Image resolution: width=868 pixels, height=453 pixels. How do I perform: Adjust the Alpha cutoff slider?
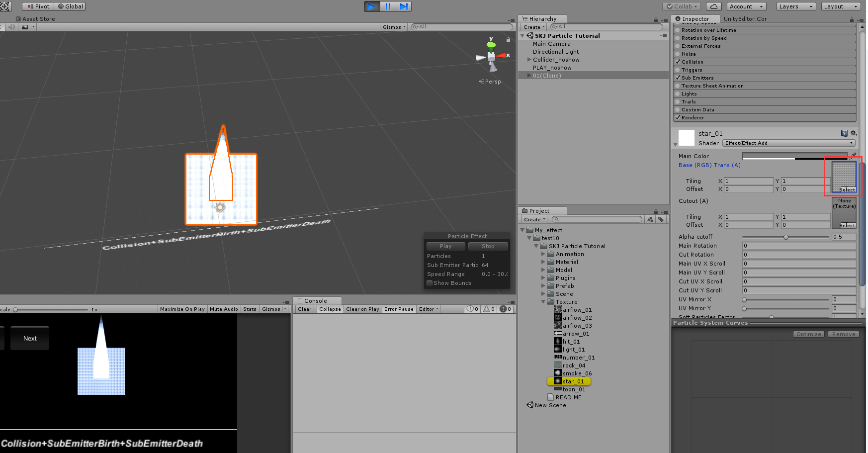click(x=786, y=237)
